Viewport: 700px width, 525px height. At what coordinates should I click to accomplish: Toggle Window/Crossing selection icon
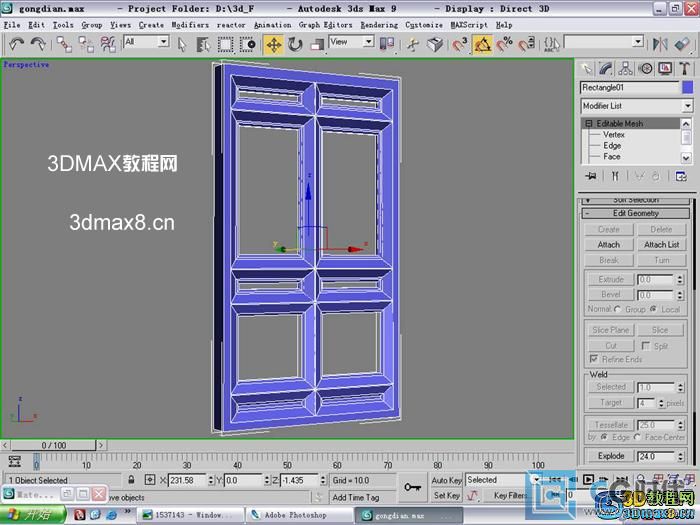click(247, 44)
